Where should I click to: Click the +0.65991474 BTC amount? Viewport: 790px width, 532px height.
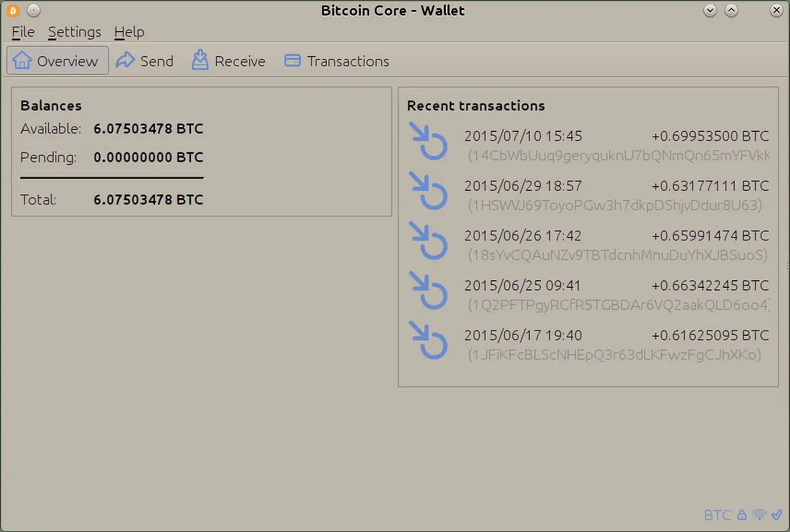[x=710, y=235]
